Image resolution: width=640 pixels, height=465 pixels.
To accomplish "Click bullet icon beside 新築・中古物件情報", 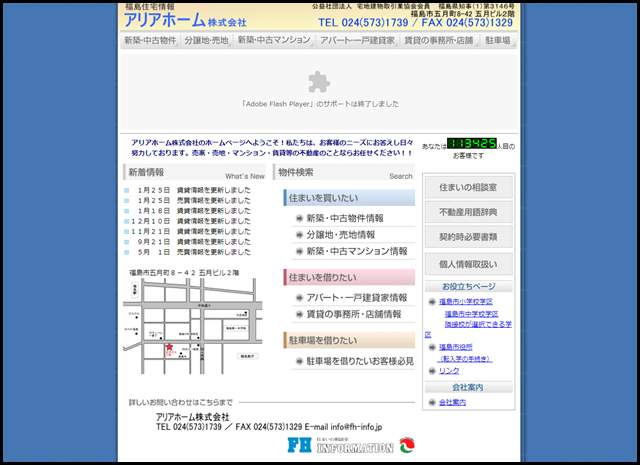I will click(300, 218).
